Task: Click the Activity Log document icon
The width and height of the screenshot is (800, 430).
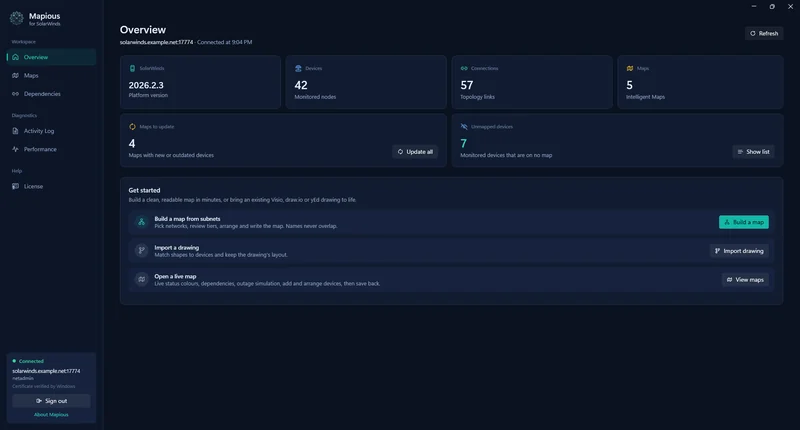Action: point(15,131)
